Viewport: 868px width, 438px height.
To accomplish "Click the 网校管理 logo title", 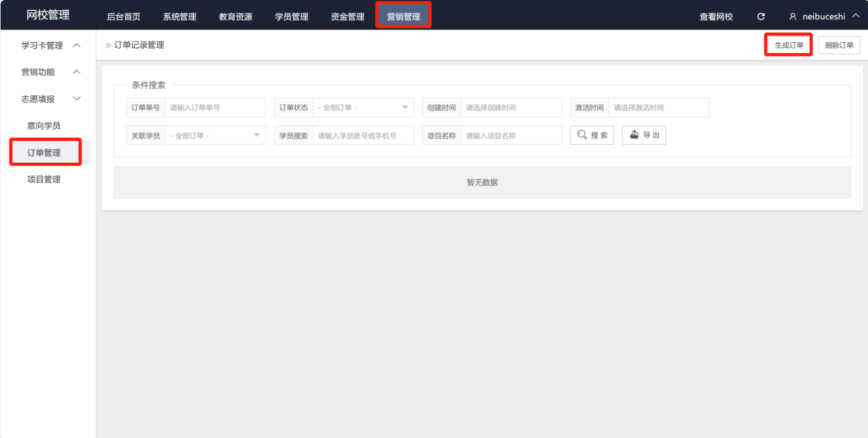I will (48, 15).
